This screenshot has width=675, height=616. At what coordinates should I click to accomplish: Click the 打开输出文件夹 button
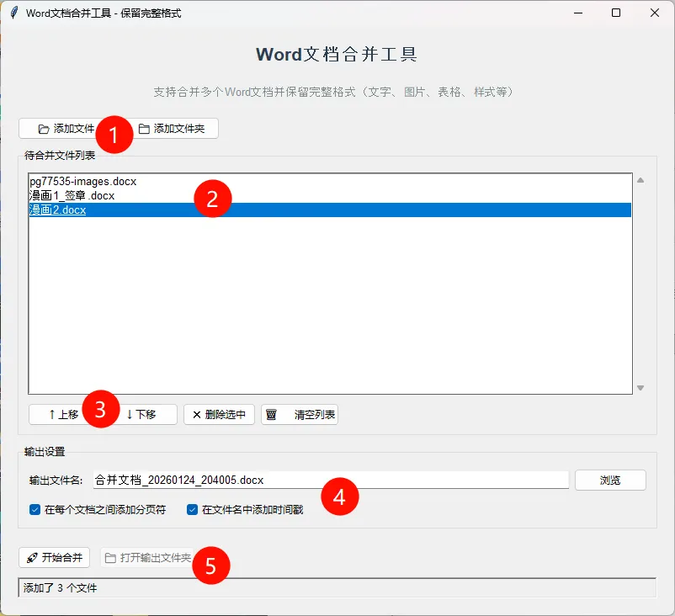click(x=148, y=557)
